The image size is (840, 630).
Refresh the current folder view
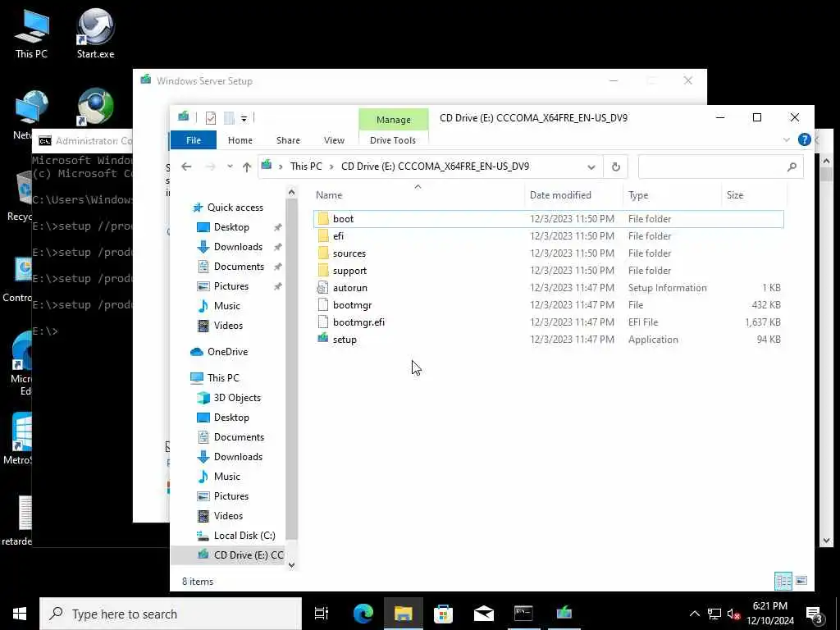615,167
